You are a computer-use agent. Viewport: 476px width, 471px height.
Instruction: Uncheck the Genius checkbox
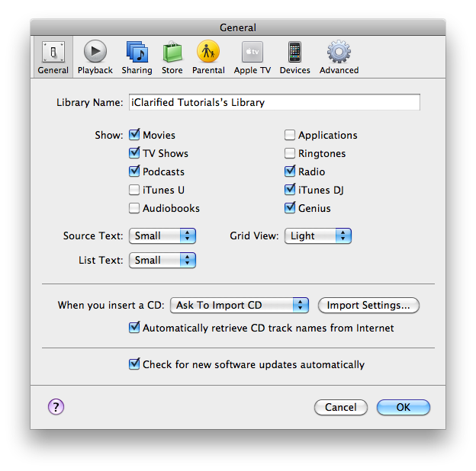pos(290,208)
